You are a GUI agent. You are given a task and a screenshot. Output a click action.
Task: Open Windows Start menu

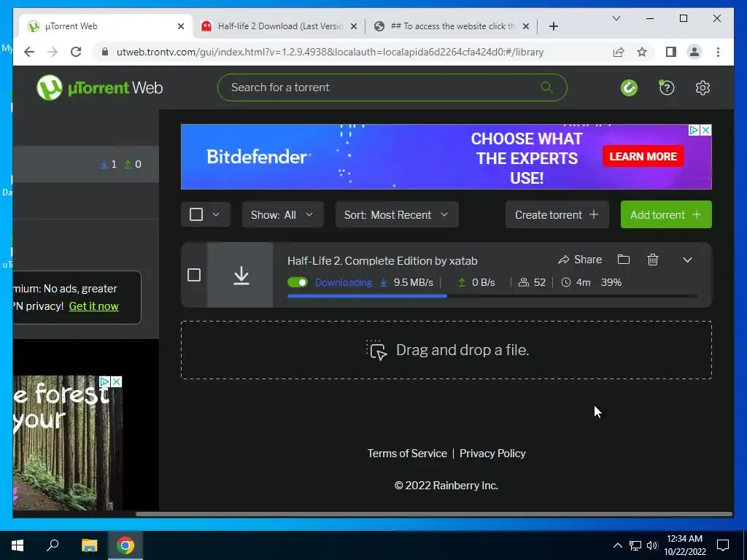(18, 545)
